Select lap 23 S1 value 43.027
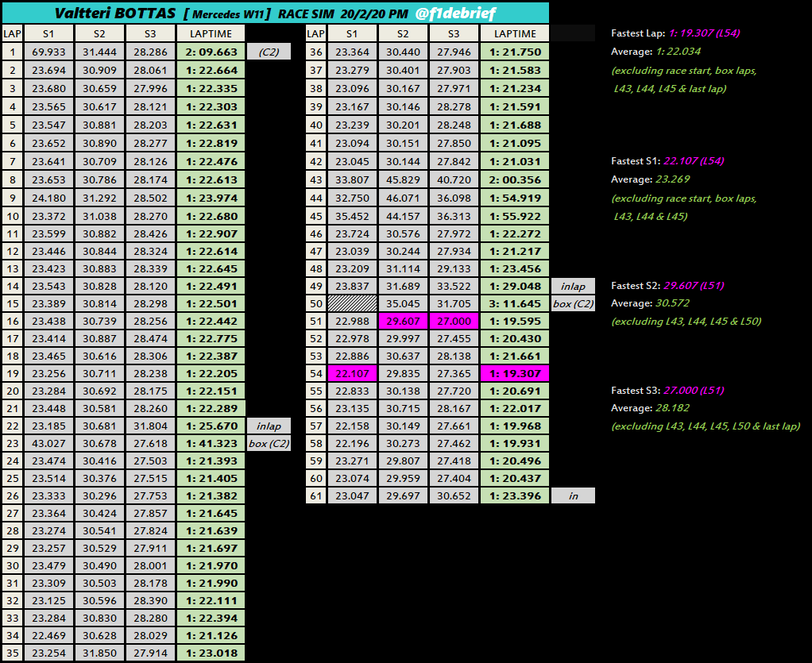This screenshot has width=812, height=663. (48, 444)
